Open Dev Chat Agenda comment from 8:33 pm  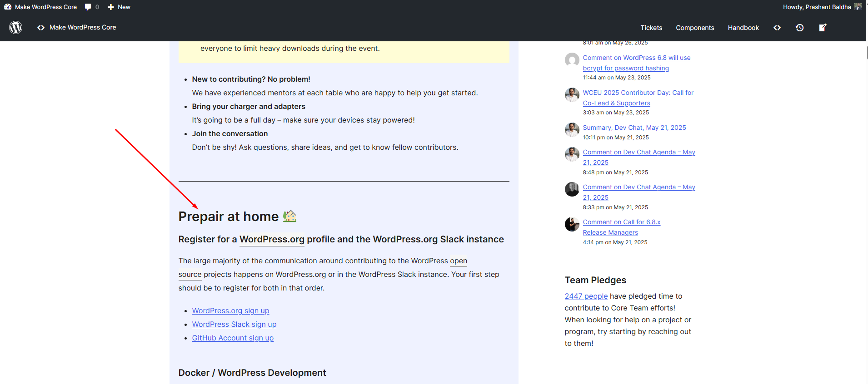[639, 192]
